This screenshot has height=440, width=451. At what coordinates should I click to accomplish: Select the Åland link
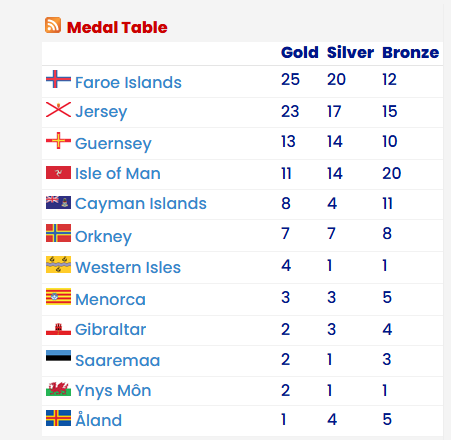point(99,419)
